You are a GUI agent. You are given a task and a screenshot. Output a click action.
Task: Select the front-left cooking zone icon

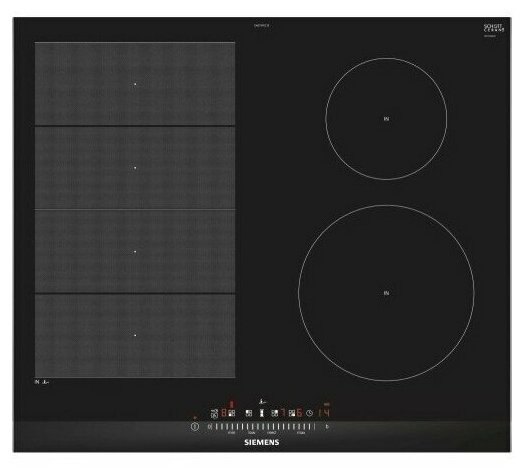tap(232, 413)
